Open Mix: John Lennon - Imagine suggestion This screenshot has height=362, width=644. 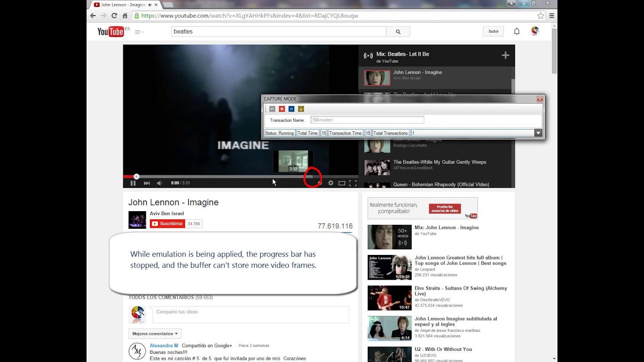click(x=446, y=227)
